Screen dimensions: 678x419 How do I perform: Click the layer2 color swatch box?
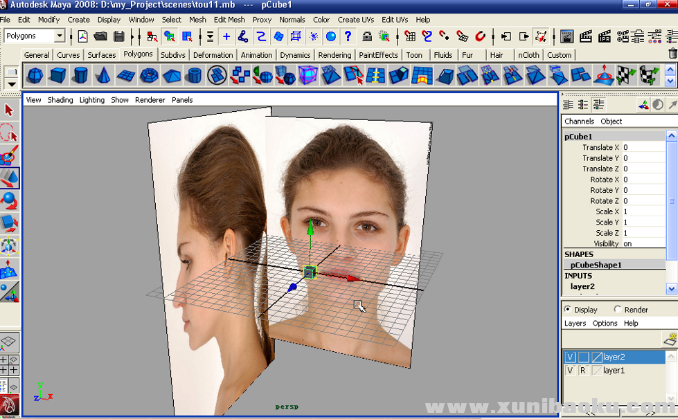pos(597,357)
